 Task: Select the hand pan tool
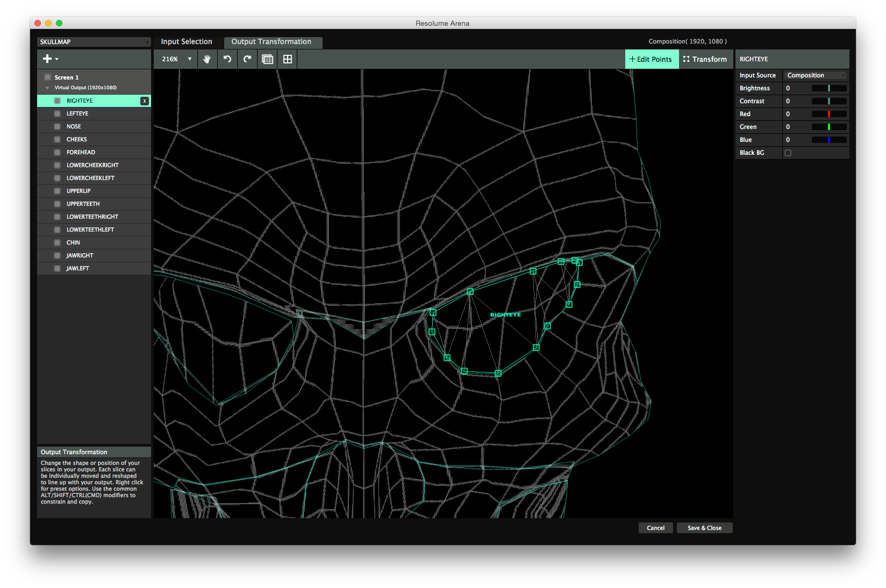[207, 59]
